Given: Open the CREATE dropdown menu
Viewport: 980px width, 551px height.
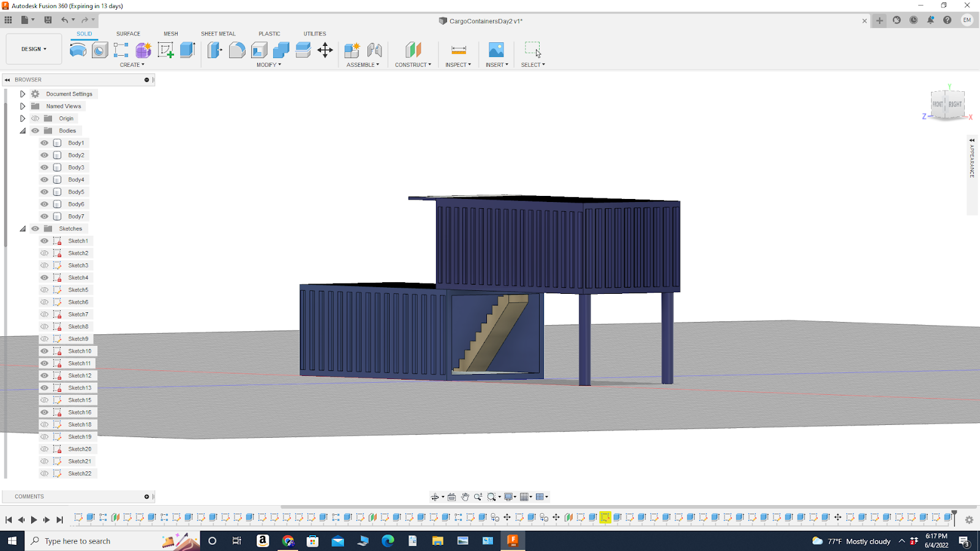Looking at the screenshot, I should tap(132, 65).
